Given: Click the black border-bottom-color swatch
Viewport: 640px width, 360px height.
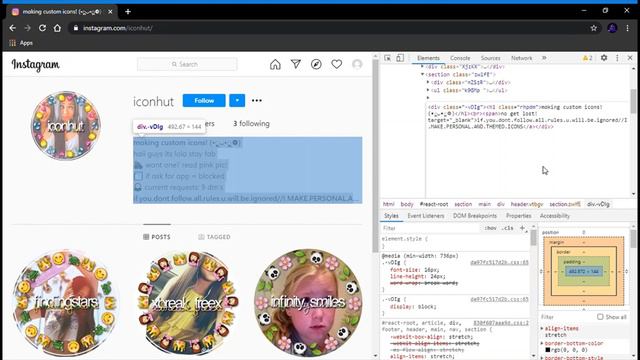Looking at the screenshot, I should coord(548,350).
